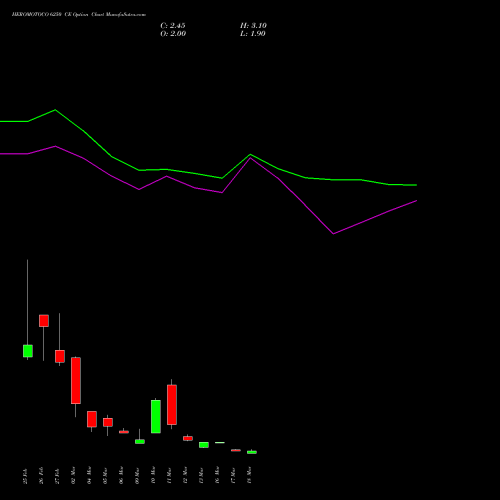This screenshot has height=500, width=500.
Task: Click the red candle body for 27 Feb
Action: pyautogui.click(x=60, y=356)
